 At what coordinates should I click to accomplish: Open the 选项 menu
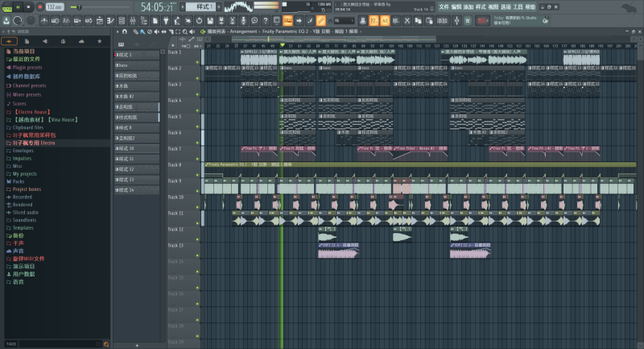click(x=506, y=7)
